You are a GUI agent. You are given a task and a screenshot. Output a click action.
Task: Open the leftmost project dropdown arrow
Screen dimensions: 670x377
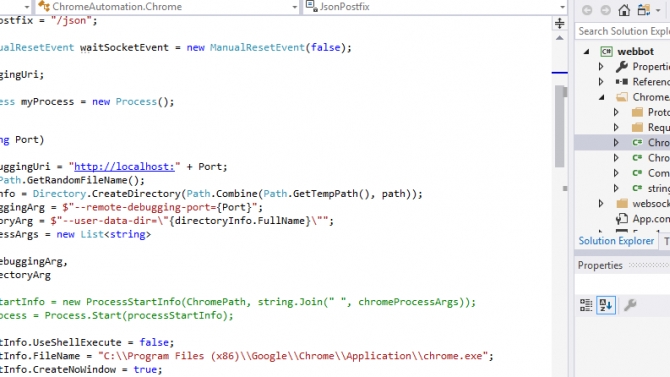tap(27, 7)
